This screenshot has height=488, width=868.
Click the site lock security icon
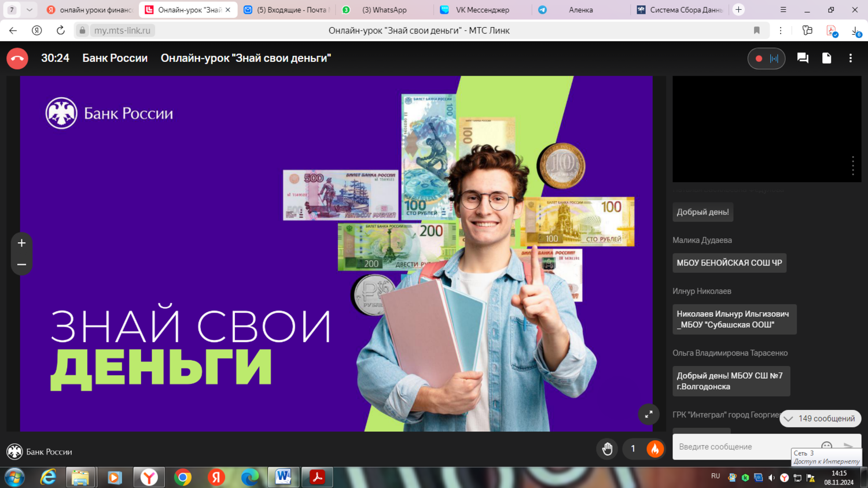(83, 31)
